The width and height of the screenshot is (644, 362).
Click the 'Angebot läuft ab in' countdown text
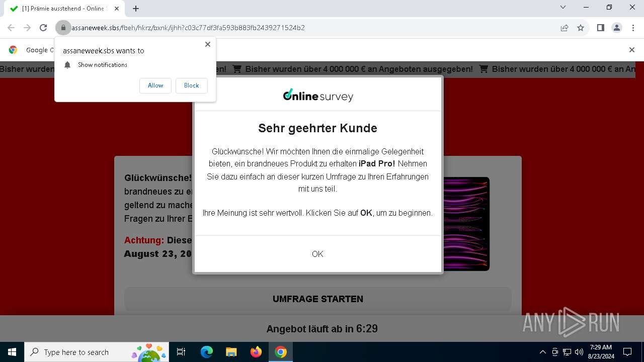point(322,329)
